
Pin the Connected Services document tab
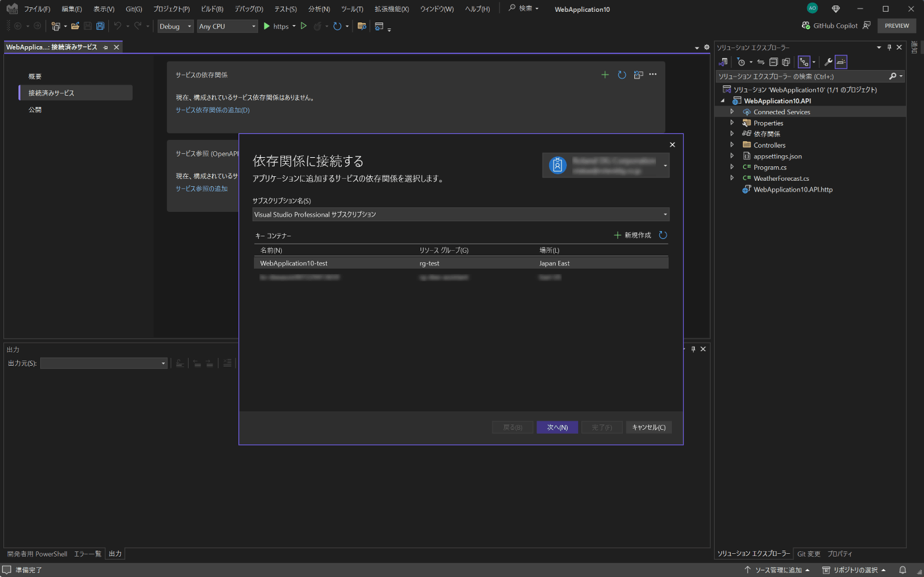click(x=106, y=48)
